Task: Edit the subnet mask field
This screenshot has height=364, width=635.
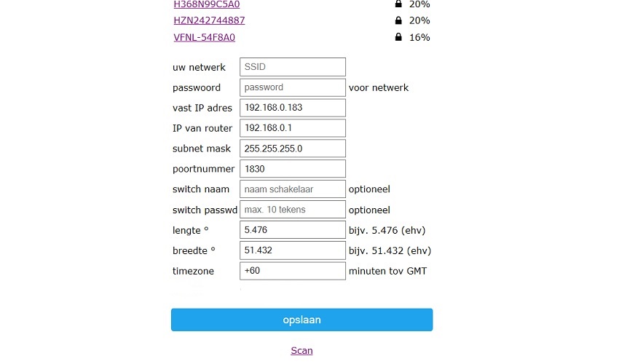Action: pos(292,149)
